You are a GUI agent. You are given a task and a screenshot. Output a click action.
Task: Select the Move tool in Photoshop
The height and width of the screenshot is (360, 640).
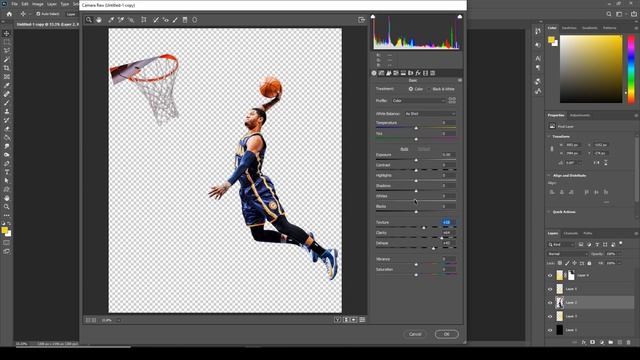click(7, 33)
